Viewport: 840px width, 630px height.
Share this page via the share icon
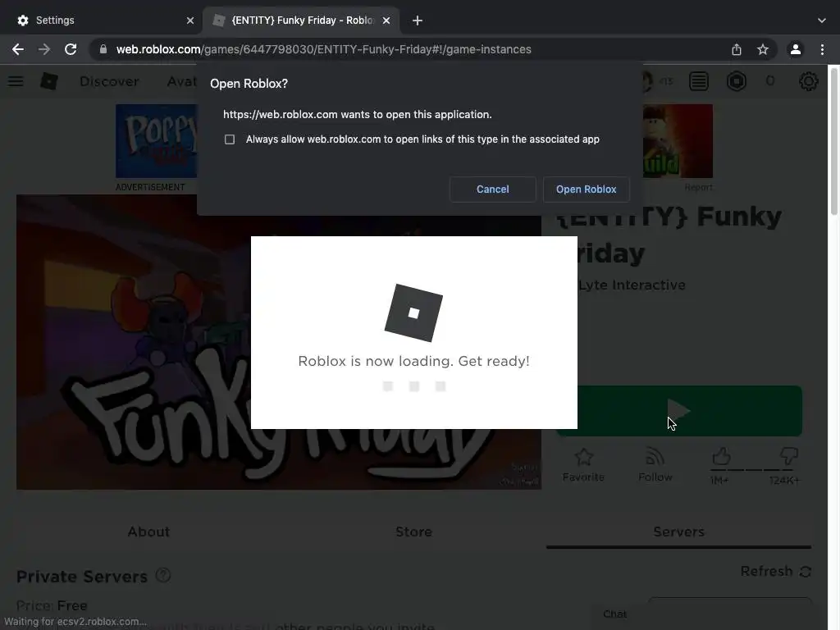[737, 49]
